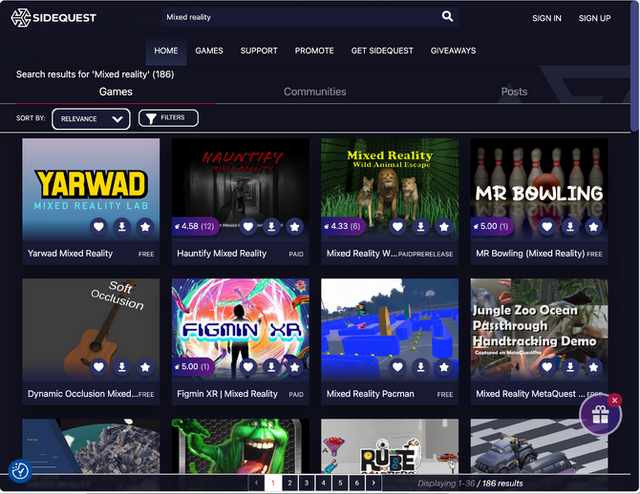640x494 pixels.
Task: Star the Dynamic Occlusion Mixed card
Action: pyautogui.click(x=145, y=367)
